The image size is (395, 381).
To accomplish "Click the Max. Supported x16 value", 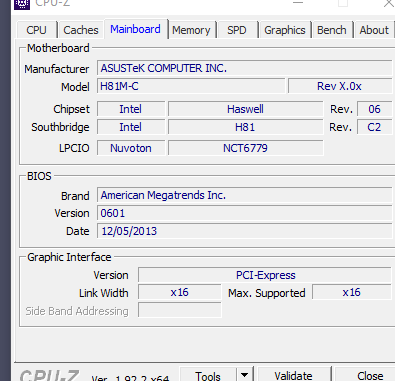I will tap(352, 292).
